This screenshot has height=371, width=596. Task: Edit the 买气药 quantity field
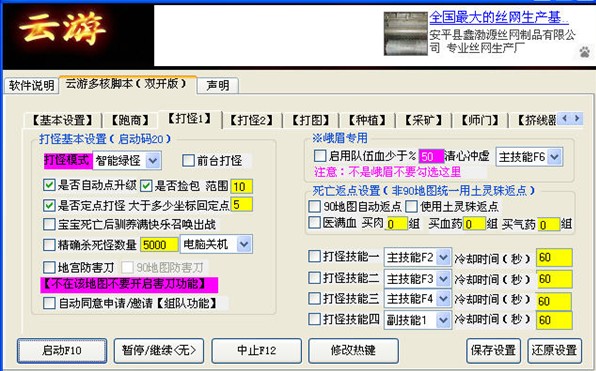549,224
